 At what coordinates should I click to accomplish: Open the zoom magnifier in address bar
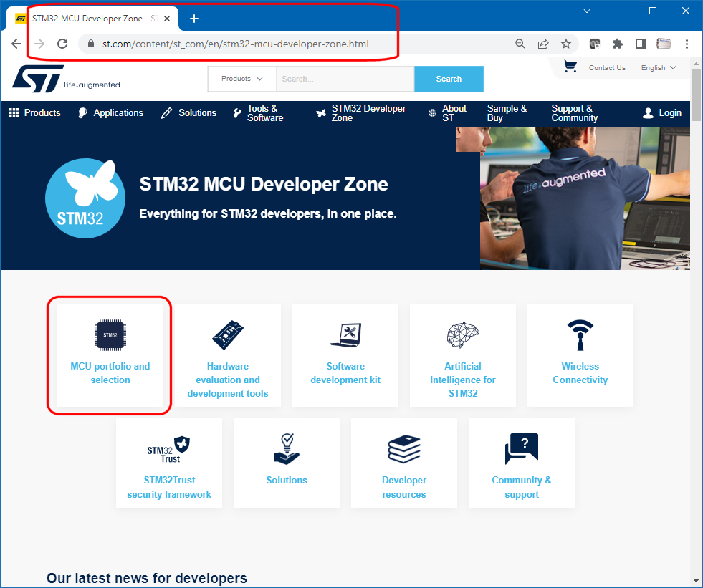pyautogui.click(x=520, y=44)
